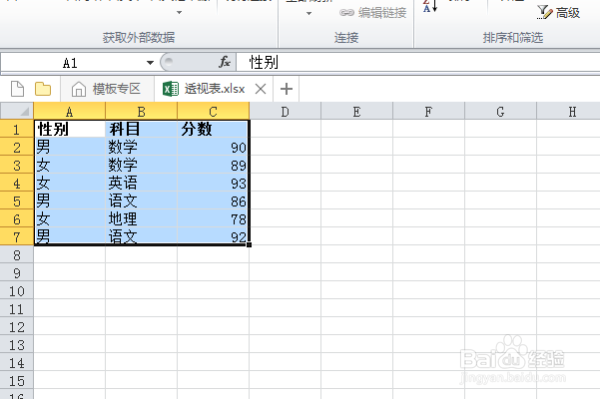This screenshot has width=600, height=399.
Task: Select row 13 header
Action: (x=16, y=345)
